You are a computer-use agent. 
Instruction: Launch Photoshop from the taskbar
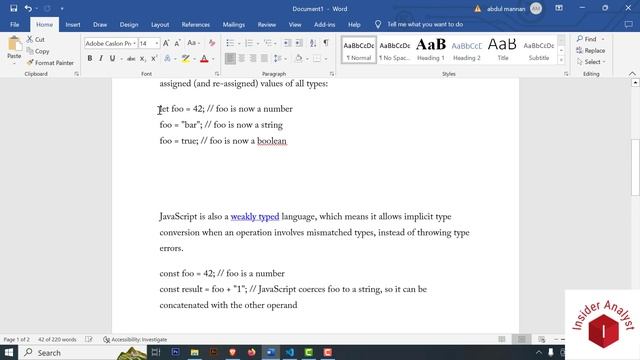(176, 352)
